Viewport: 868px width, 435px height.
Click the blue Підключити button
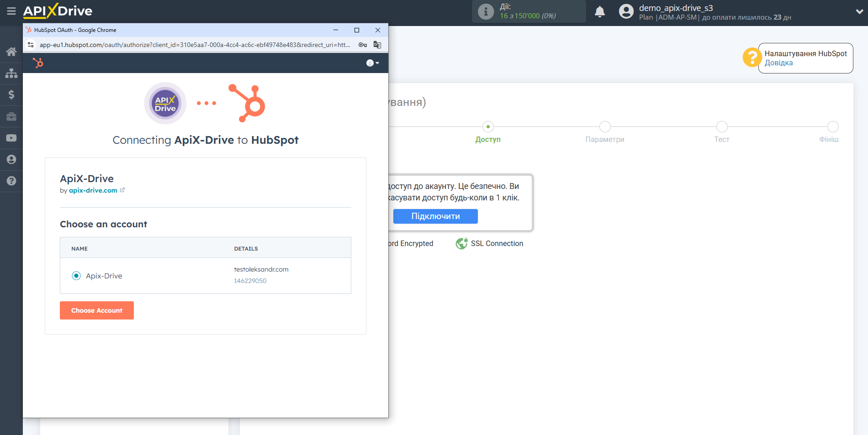pos(435,216)
